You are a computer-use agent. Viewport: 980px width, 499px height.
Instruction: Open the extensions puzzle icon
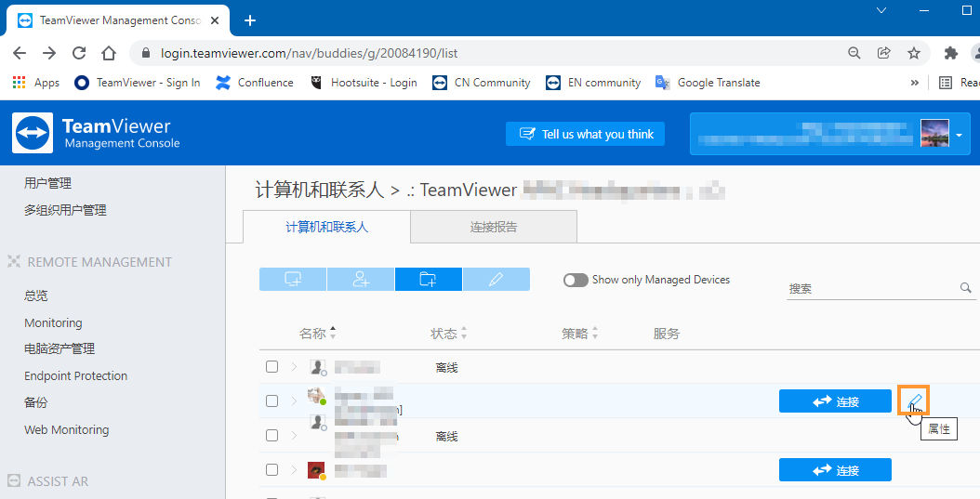950,53
